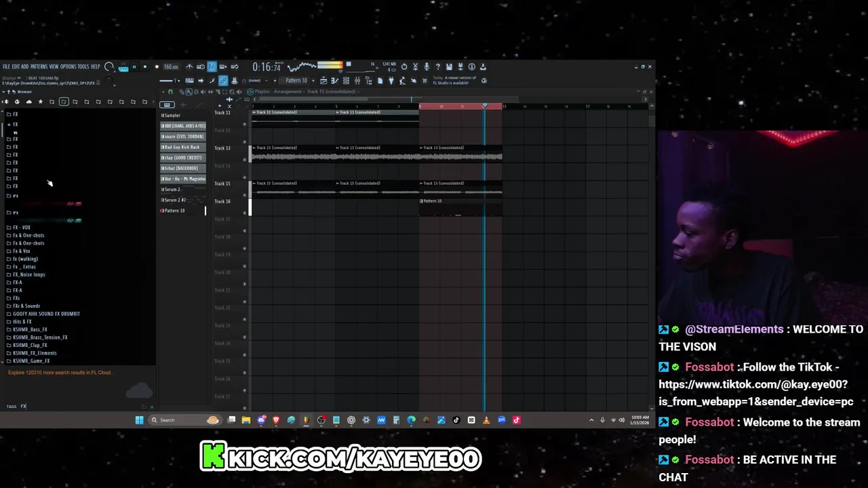Screen dimensions: 868x488
Task: Pause playback with the pause button
Action: (134, 66)
